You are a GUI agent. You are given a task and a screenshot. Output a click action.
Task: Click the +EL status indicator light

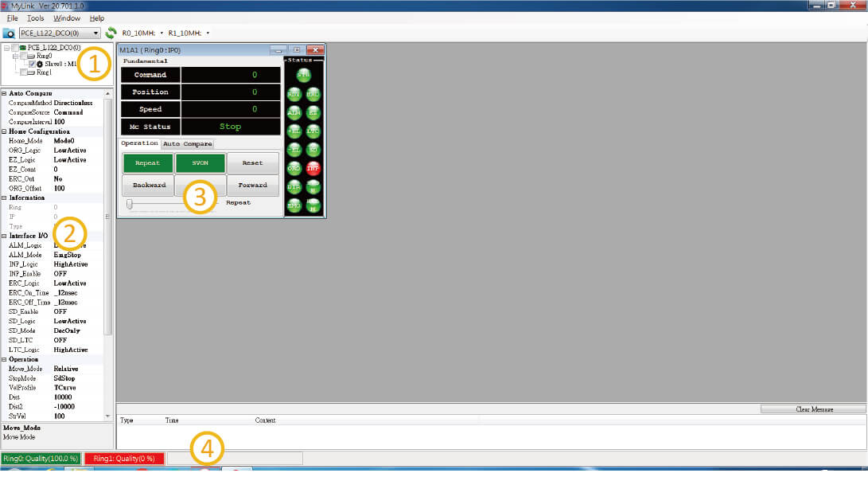pyautogui.click(x=294, y=131)
